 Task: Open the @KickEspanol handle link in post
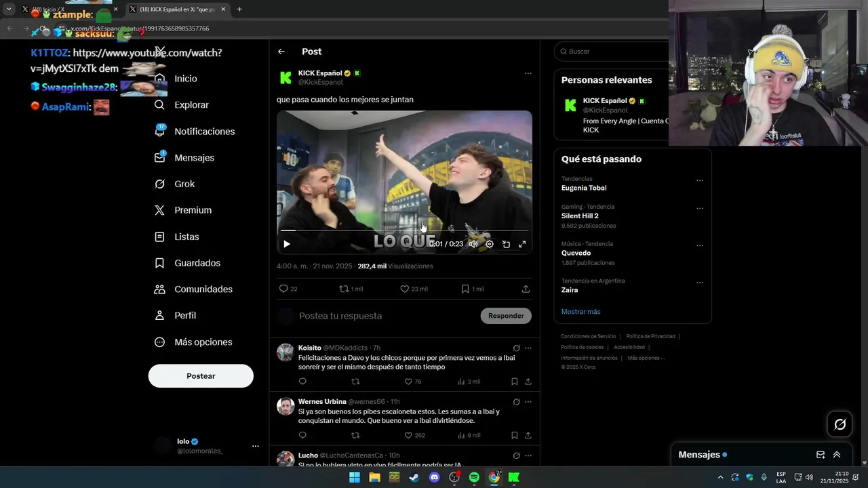[x=321, y=83]
